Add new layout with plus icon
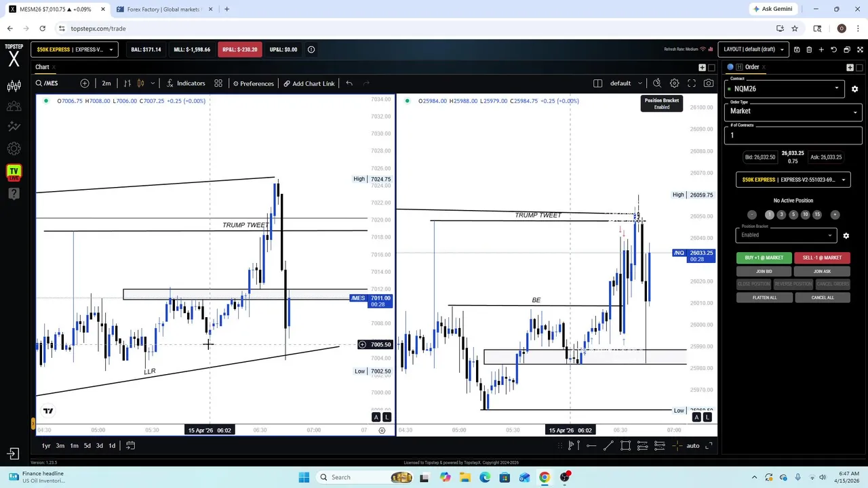Image resolution: width=868 pixels, height=488 pixels. (821, 49)
